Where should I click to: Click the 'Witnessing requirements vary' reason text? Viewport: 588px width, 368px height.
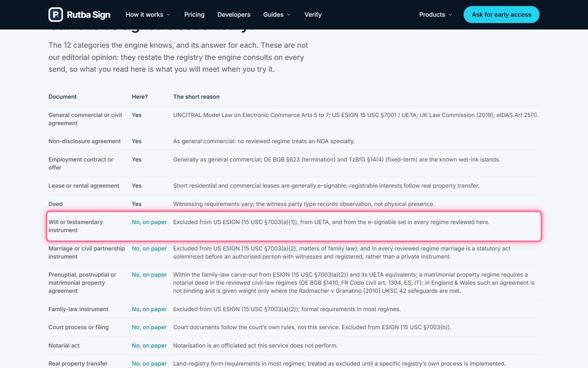pos(304,204)
